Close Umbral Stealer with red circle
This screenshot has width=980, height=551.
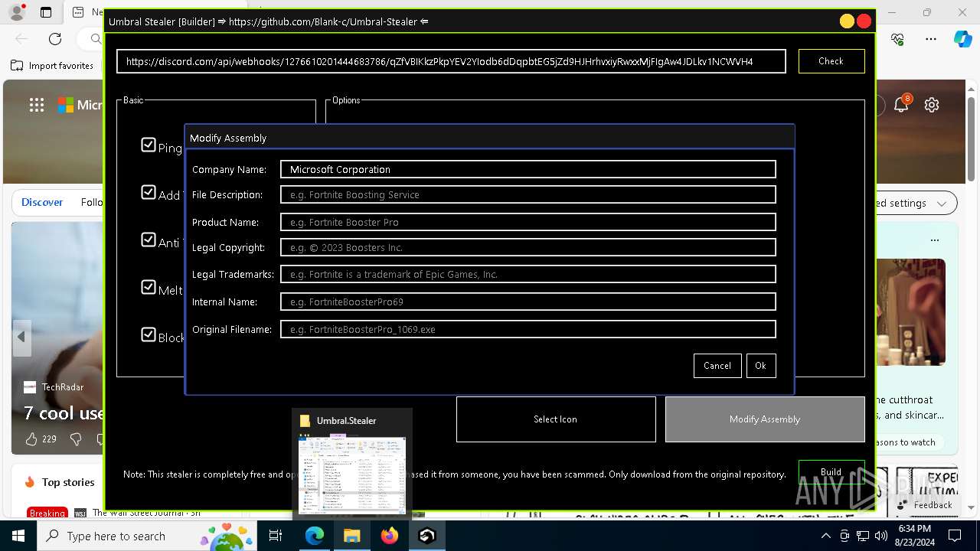(x=864, y=21)
